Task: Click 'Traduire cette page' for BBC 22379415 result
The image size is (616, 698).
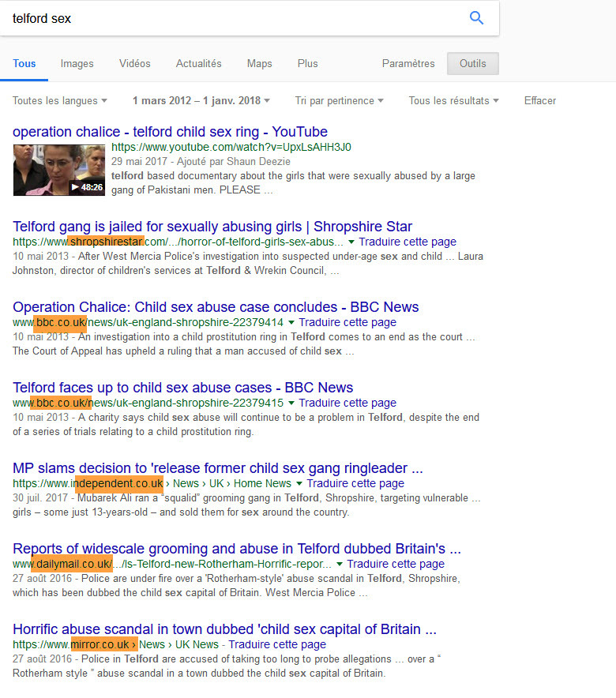Action: click(x=347, y=403)
